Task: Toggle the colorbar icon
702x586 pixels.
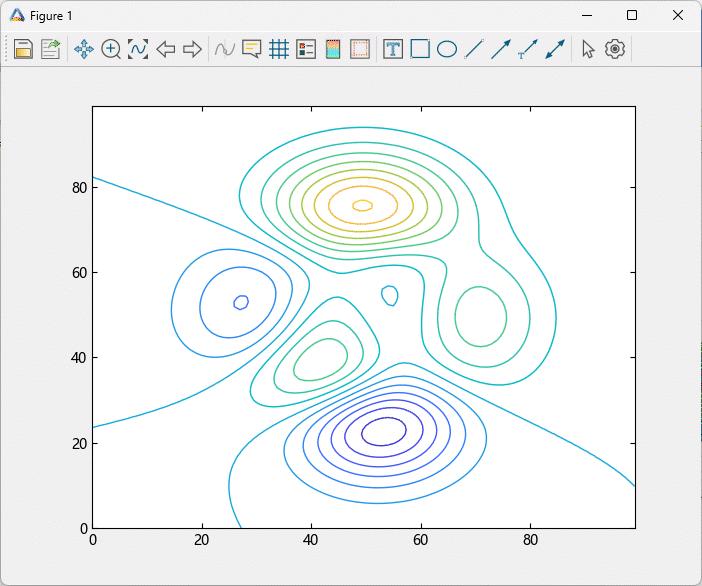Action: [x=333, y=49]
